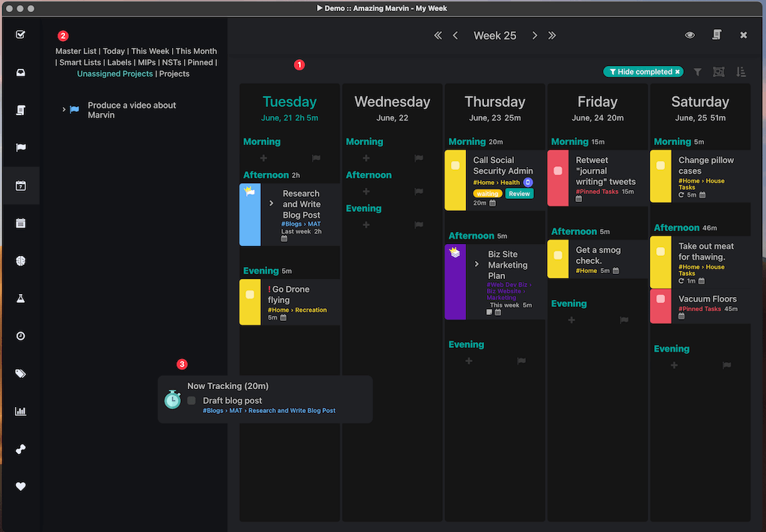
Task: Remove the Hide completed filter chip
Action: pos(678,72)
